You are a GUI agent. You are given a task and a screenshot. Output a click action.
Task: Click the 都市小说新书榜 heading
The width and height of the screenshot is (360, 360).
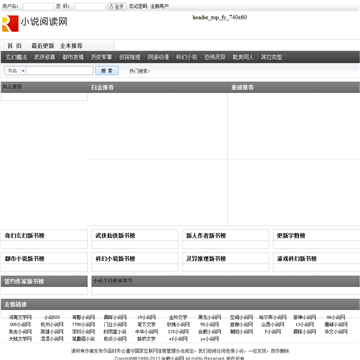[x=24, y=259]
